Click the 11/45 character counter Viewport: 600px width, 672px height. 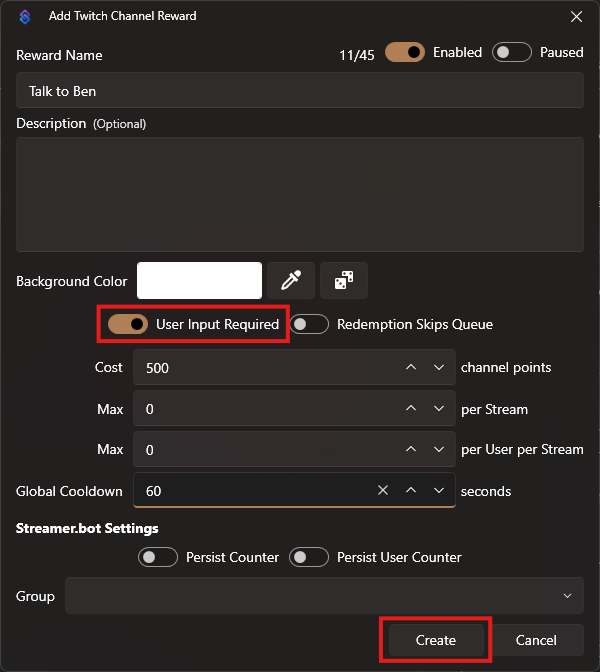[357, 55]
